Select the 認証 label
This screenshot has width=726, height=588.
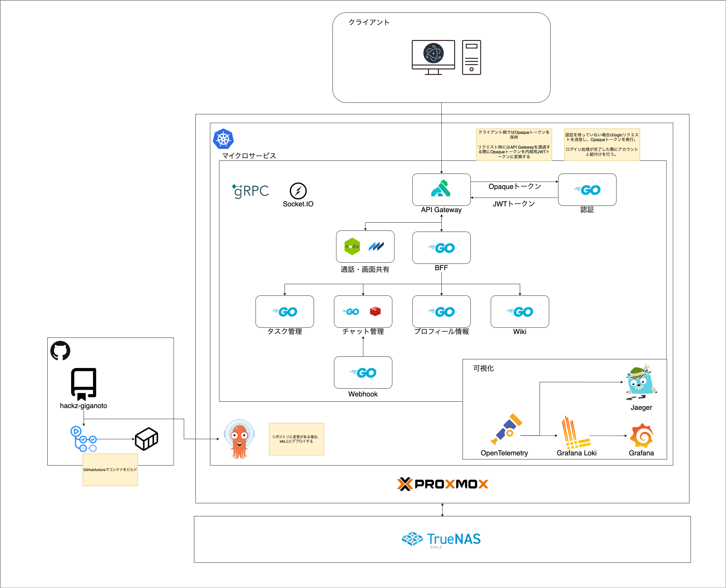click(x=587, y=210)
